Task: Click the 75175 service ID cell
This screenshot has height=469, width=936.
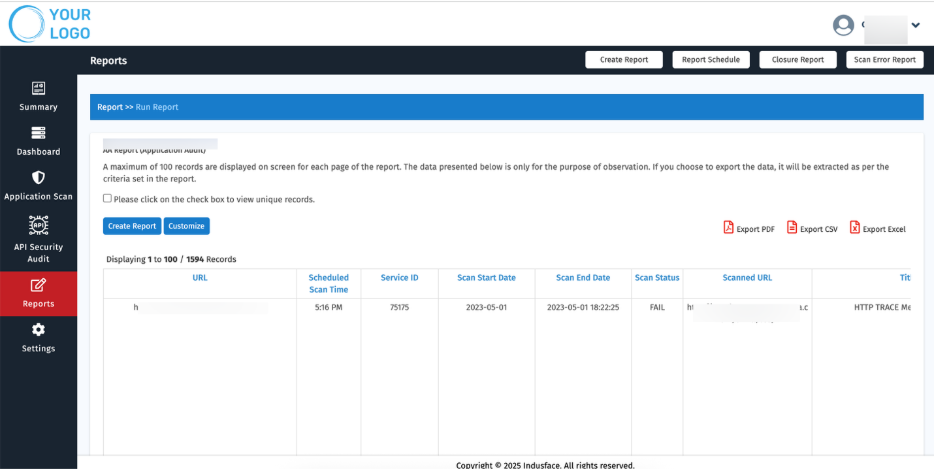Action: 399,308
